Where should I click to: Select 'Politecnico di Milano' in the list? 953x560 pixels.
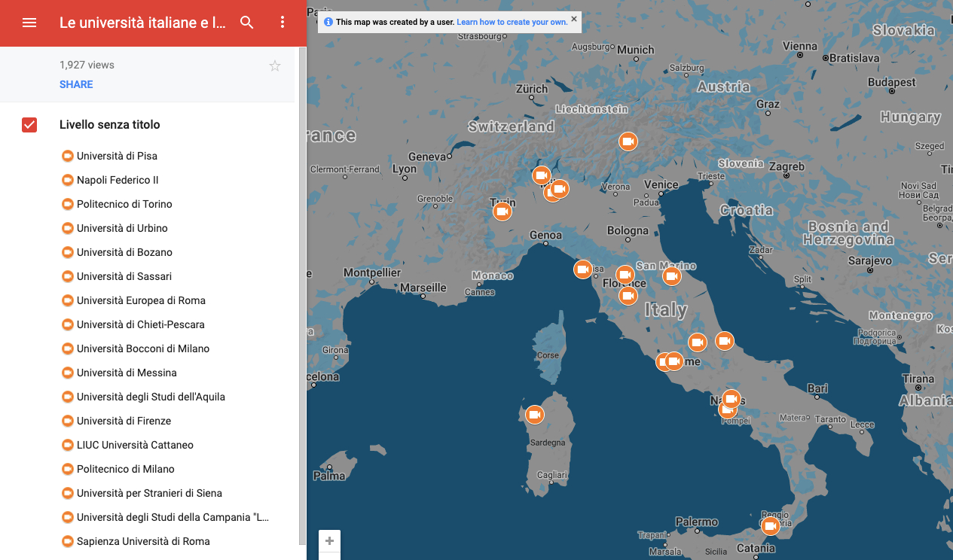point(126,469)
